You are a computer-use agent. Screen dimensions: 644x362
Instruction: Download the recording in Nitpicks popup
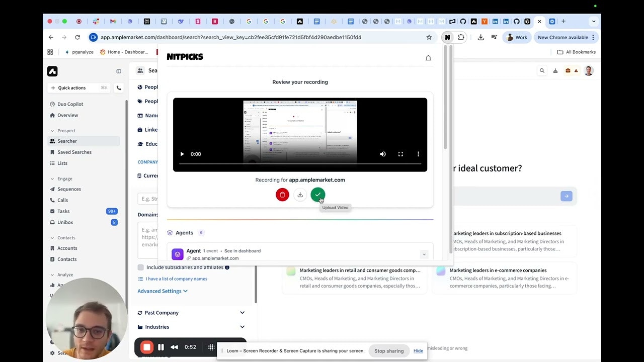click(300, 195)
